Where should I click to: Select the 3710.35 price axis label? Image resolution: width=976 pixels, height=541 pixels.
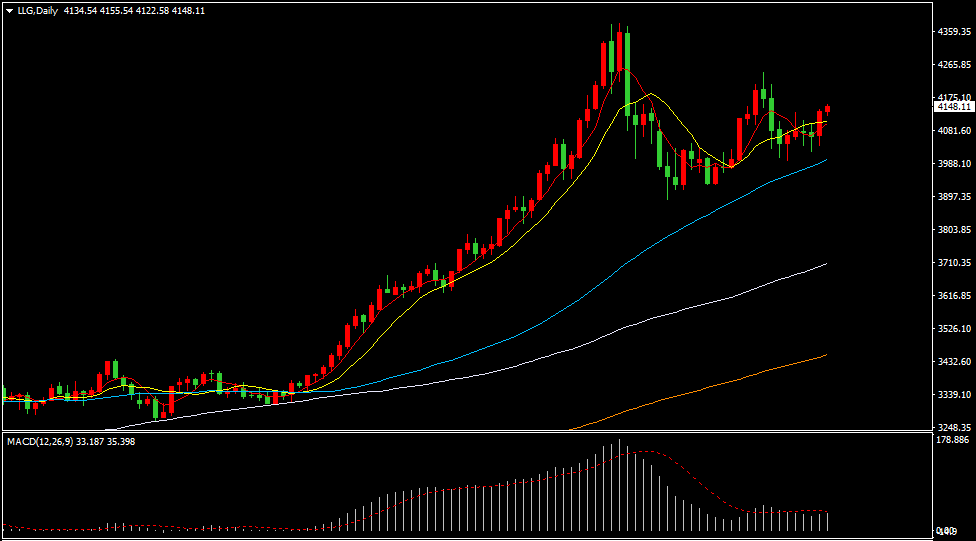[954, 263]
